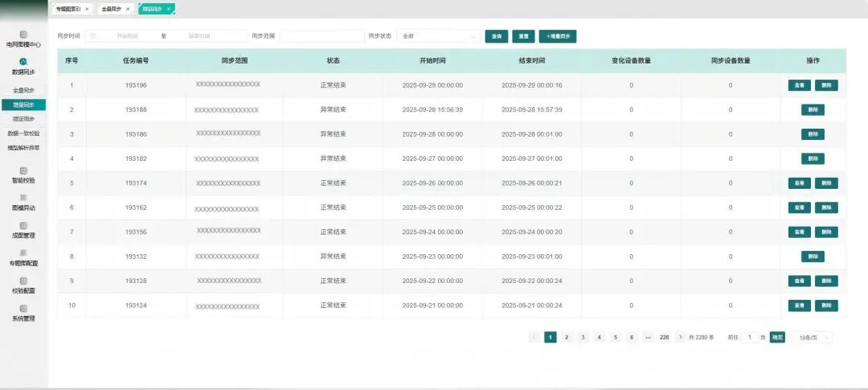Select 增量同步 in sidebar submenu
Screen dimensions: 868x390
(23, 105)
